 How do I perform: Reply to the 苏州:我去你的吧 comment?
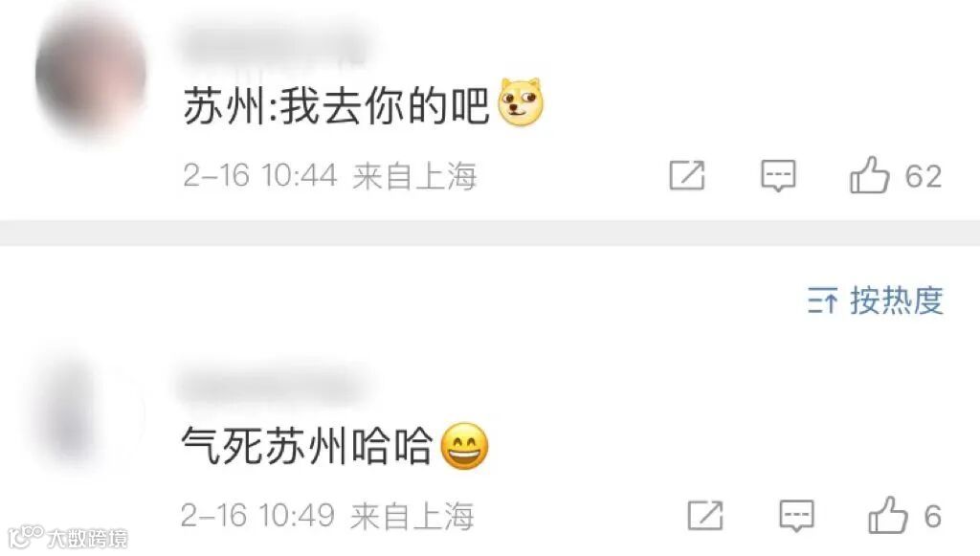[x=778, y=175]
